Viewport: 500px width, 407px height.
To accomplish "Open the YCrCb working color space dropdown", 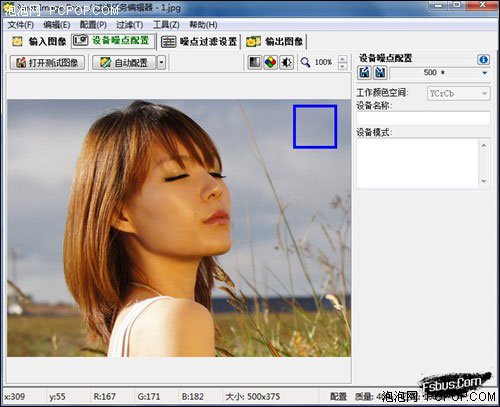I will click(458, 93).
